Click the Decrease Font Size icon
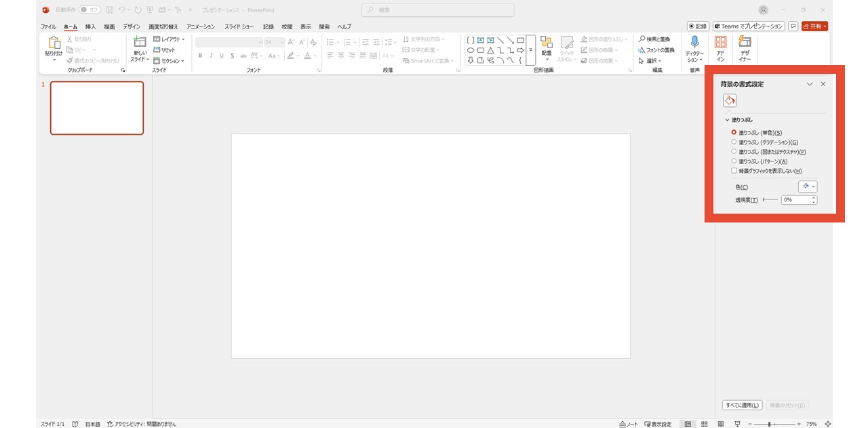The image size is (868, 428). [x=302, y=42]
